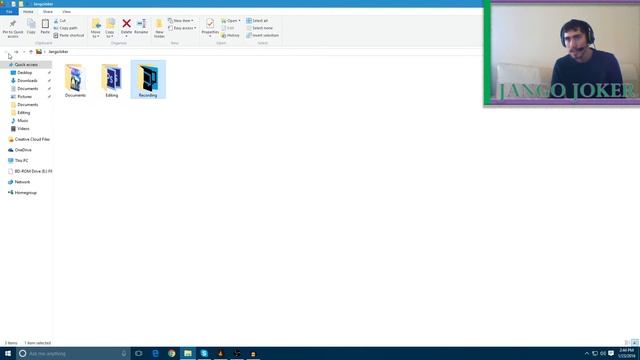Open Creative Cloud Files in sidebar

[32, 139]
